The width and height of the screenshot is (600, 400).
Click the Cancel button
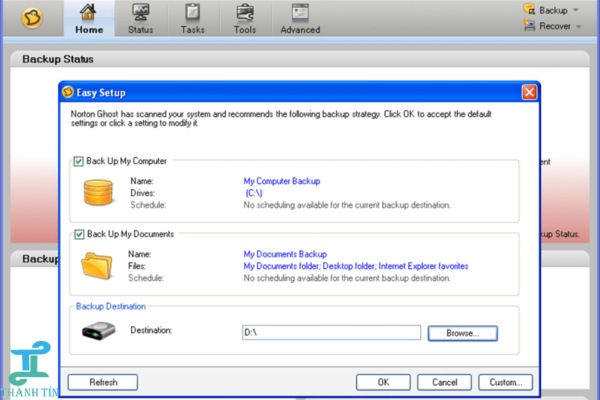coord(444,382)
